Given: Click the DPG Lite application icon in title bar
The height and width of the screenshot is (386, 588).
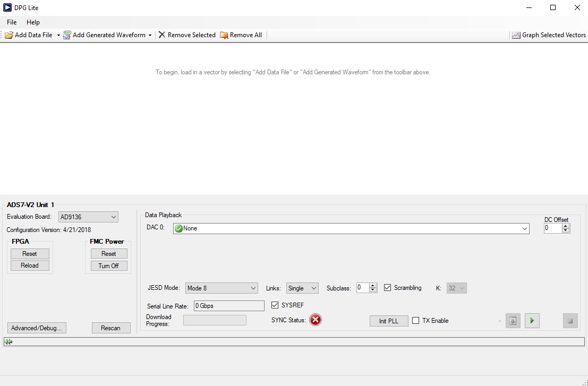Looking at the screenshot, I should (x=7, y=7).
